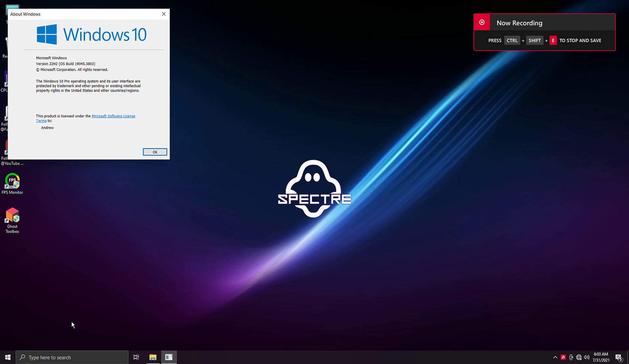Open File Explorer from the taskbar
This screenshot has height=364, width=629.
pyautogui.click(x=153, y=357)
